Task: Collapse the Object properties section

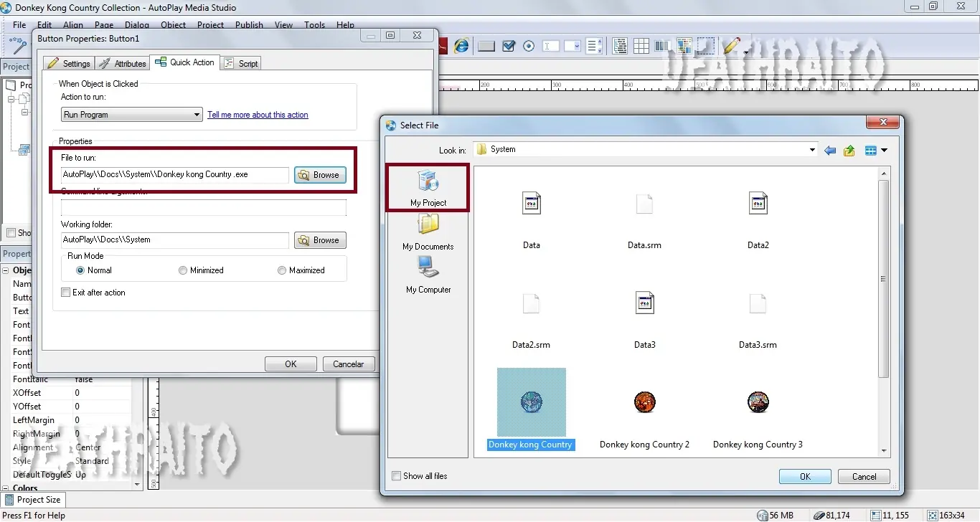Action: [x=6, y=270]
